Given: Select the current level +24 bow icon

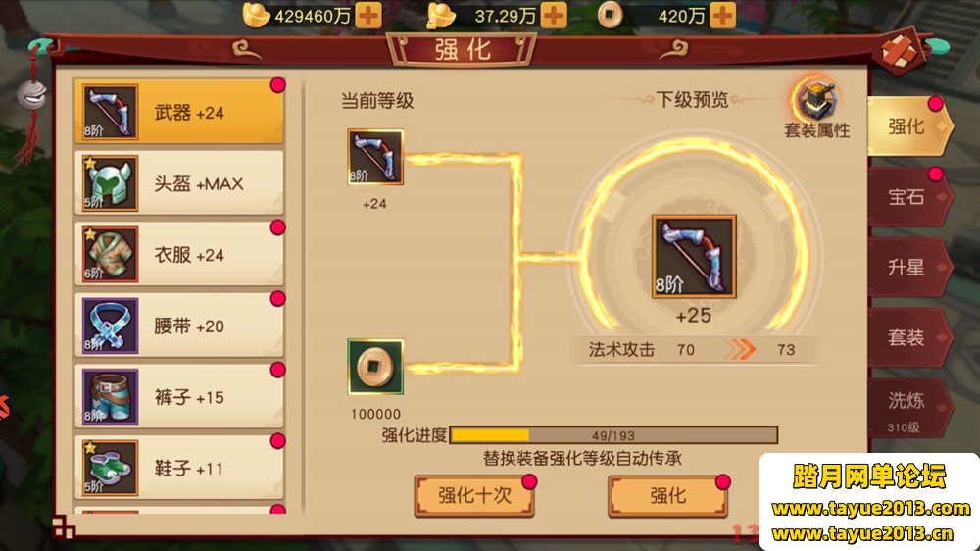Looking at the screenshot, I should click(x=375, y=157).
